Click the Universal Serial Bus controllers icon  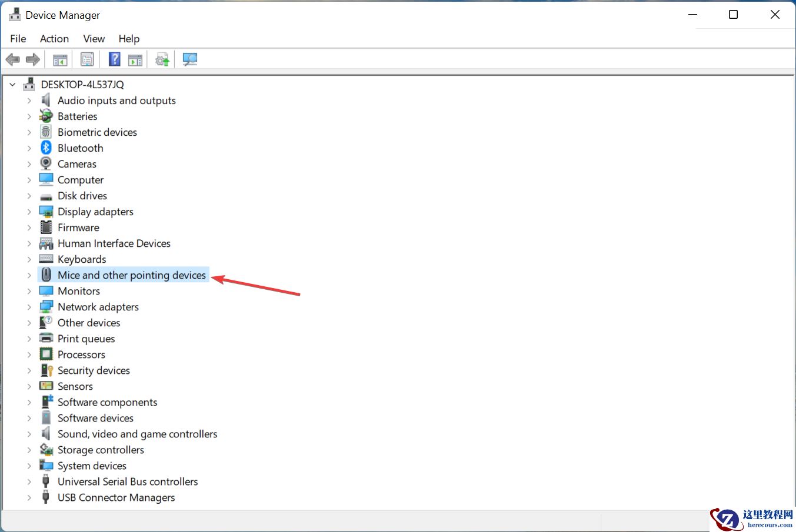(x=46, y=481)
